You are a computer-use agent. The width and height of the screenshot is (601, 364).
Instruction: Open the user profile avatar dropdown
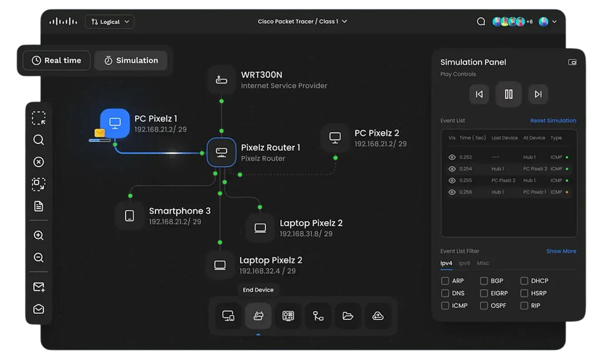[x=547, y=22]
